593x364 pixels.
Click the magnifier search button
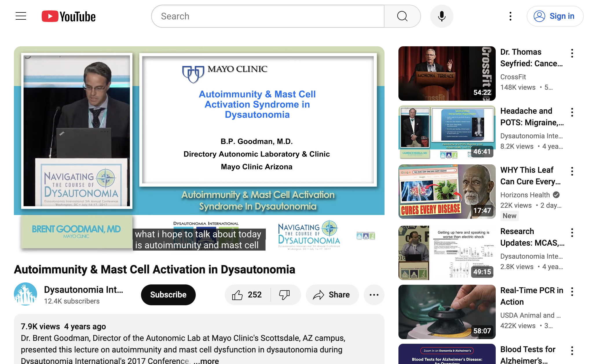click(402, 16)
